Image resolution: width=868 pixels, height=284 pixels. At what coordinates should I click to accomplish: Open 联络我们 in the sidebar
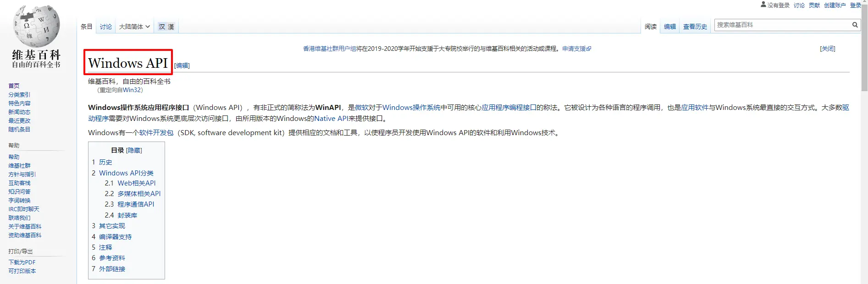click(x=19, y=218)
